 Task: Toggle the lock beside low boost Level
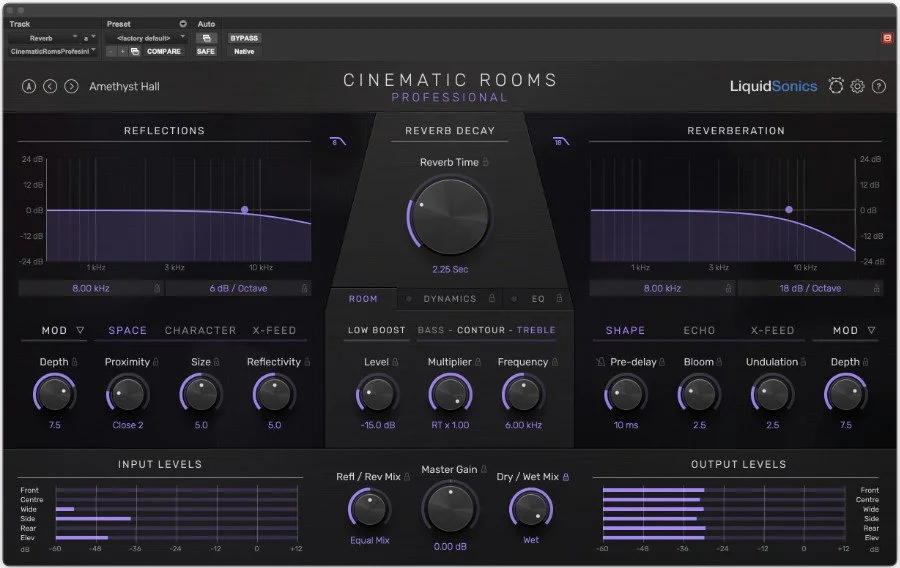395,361
